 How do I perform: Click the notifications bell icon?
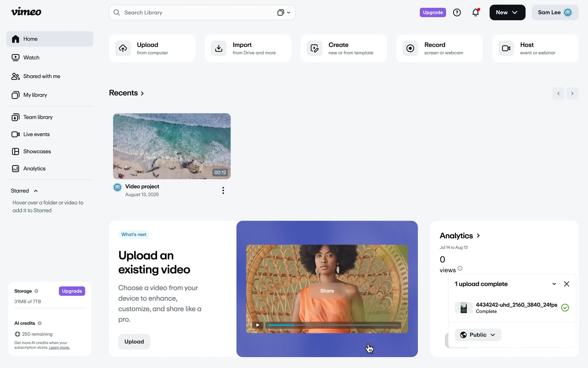point(475,13)
